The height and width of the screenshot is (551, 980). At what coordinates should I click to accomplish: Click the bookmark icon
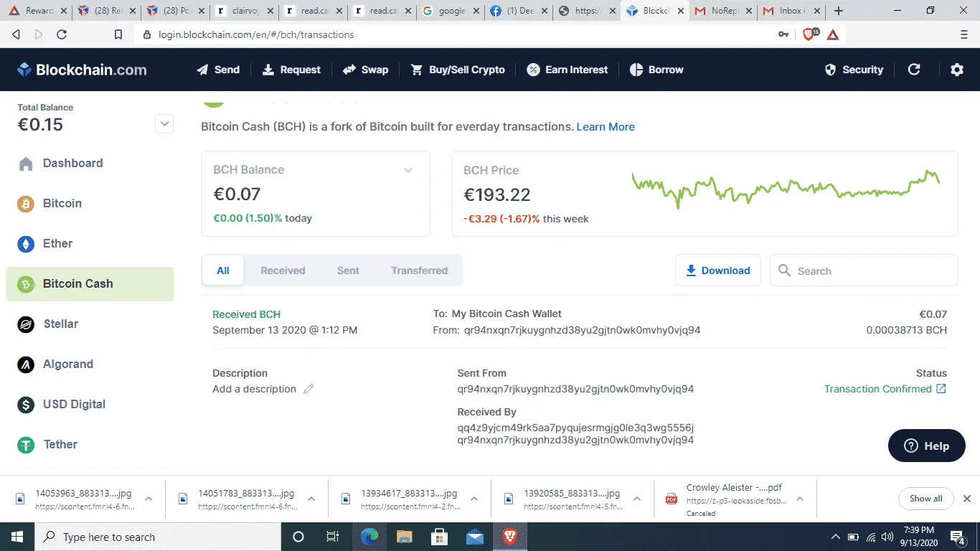coord(118,34)
